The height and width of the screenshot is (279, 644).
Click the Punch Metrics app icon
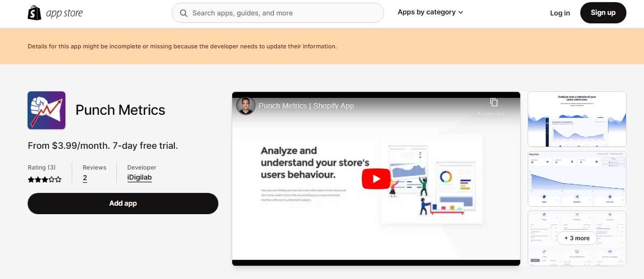point(46,111)
